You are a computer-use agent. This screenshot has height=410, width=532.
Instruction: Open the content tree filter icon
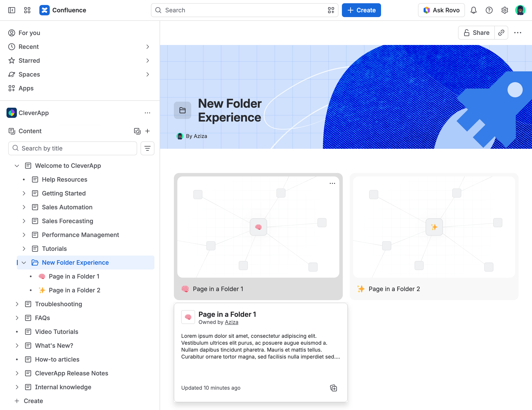pyautogui.click(x=147, y=148)
